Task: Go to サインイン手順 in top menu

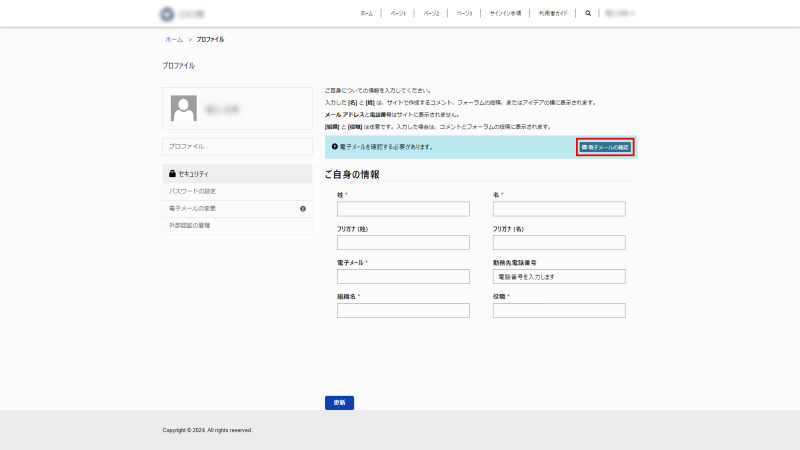Action: point(505,14)
